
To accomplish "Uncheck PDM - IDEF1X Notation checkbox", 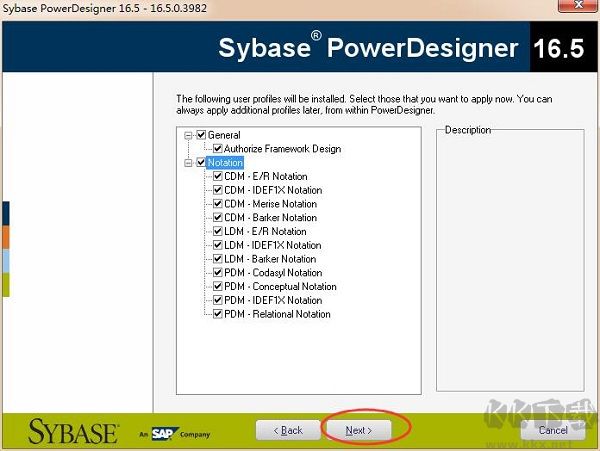I will click(217, 300).
